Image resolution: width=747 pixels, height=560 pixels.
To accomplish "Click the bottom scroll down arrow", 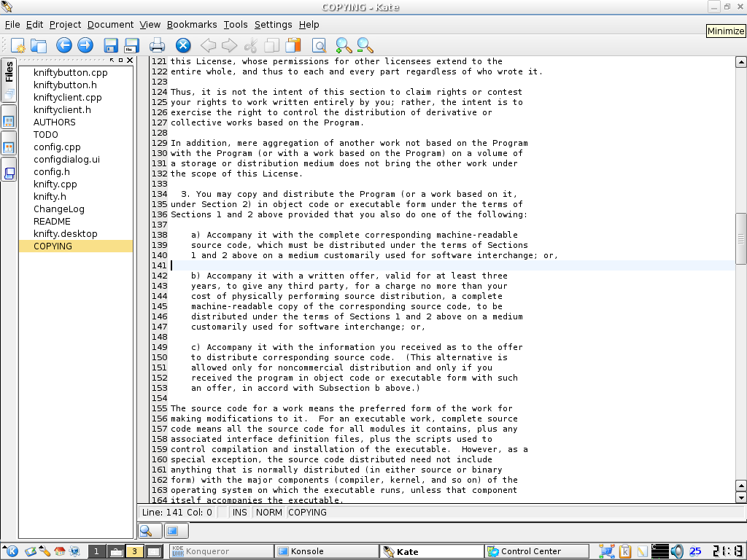I will 741,497.
